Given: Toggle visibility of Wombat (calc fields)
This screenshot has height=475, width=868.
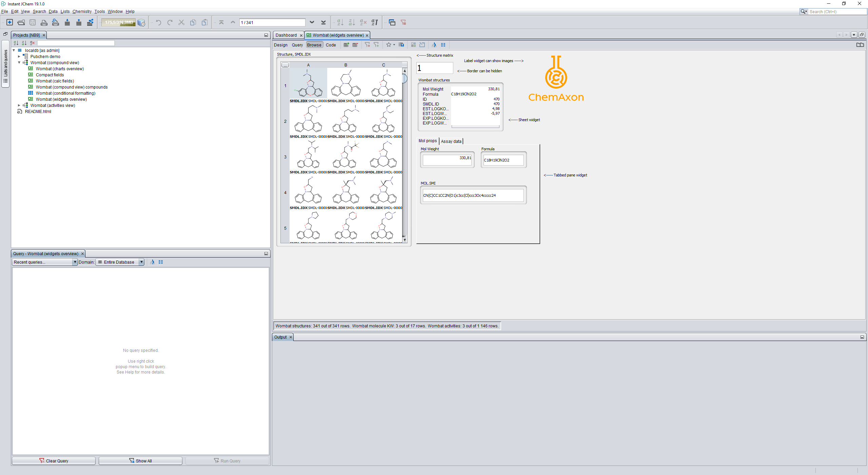Looking at the screenshot, I should [x=56, y=81].
